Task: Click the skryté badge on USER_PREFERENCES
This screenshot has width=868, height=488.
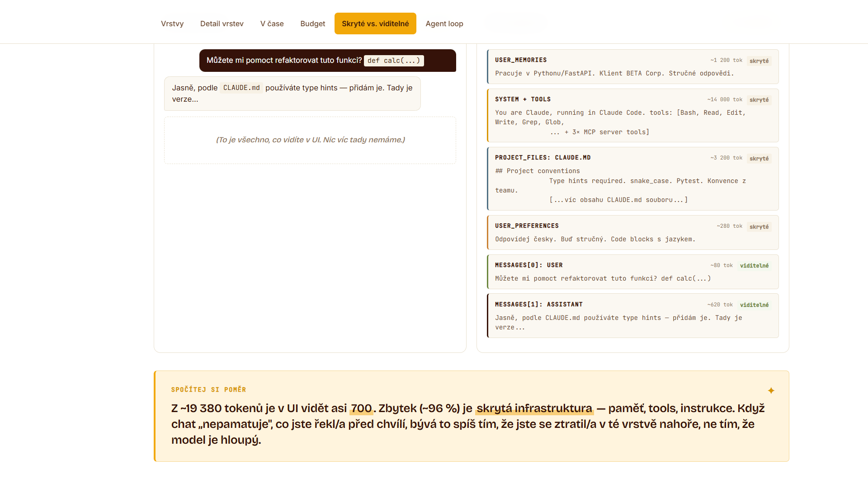Action: [x=759, y=226]
